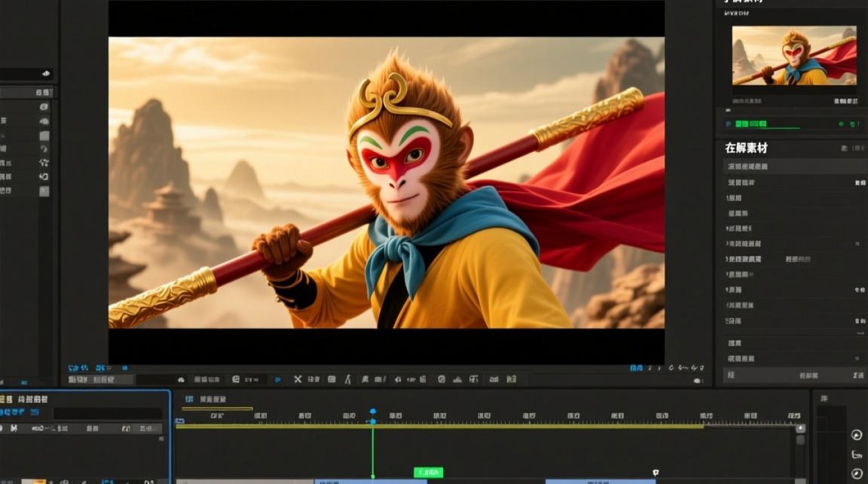Select the scissors cut tool below the preview

coord(298,379)
